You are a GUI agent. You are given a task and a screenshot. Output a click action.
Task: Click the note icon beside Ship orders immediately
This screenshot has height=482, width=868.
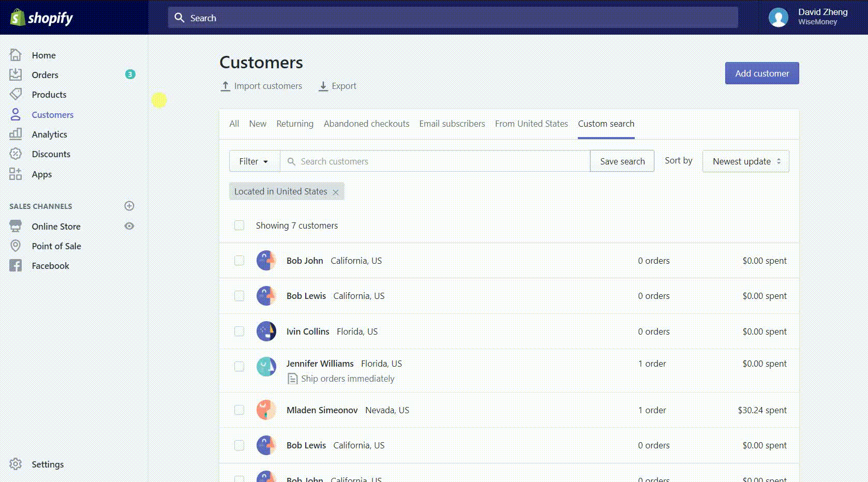click(292, 379)
